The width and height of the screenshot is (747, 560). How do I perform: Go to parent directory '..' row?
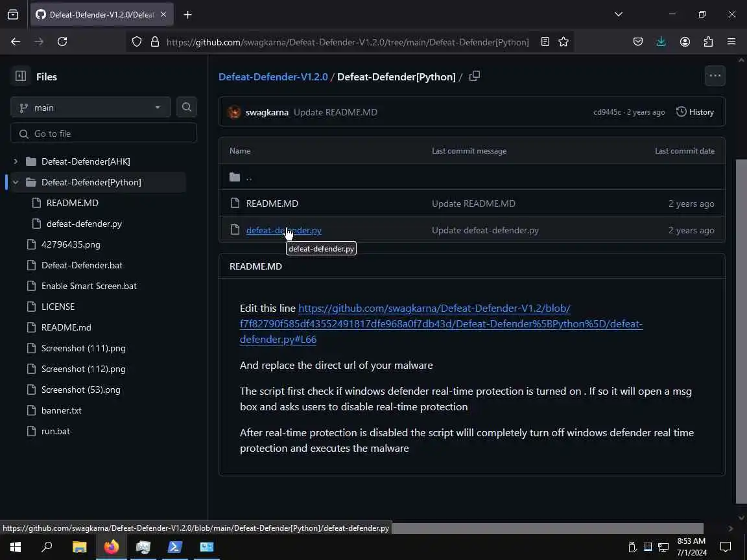point(471,177)
